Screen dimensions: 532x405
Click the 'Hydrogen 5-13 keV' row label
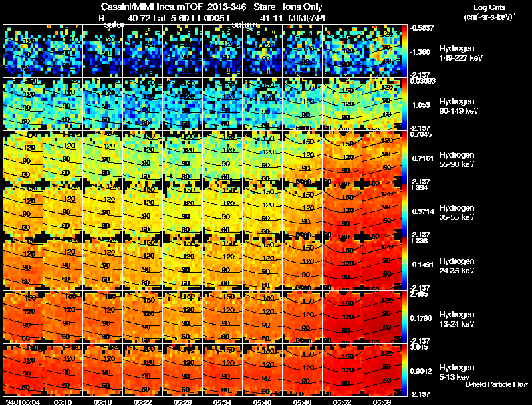(457, 372)
